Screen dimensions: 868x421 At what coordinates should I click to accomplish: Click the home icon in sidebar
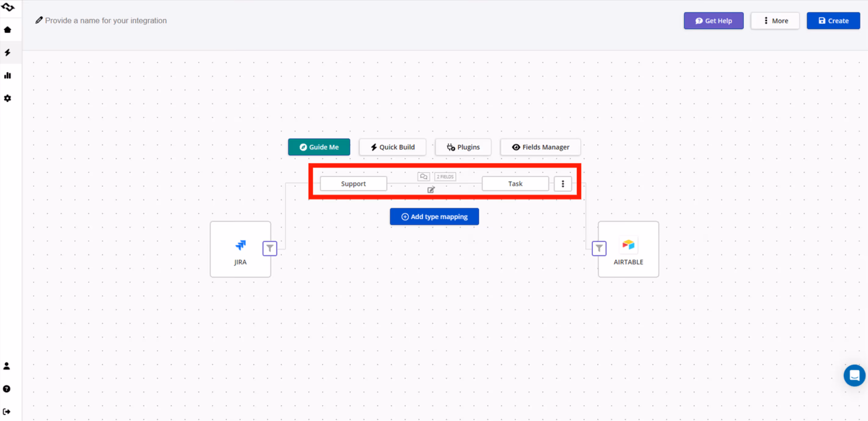[x=7, y=30]
